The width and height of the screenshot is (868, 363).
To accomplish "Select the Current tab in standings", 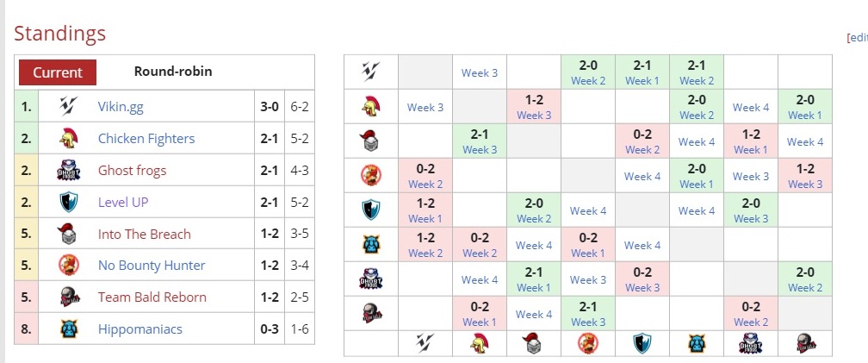I will [58, 72].
